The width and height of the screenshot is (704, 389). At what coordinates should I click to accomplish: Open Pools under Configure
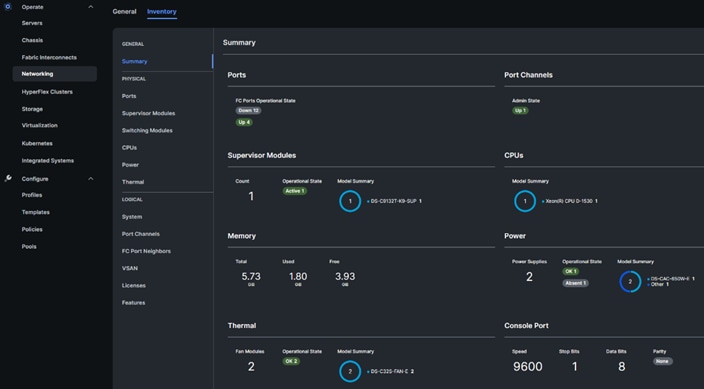coord(29,246)
